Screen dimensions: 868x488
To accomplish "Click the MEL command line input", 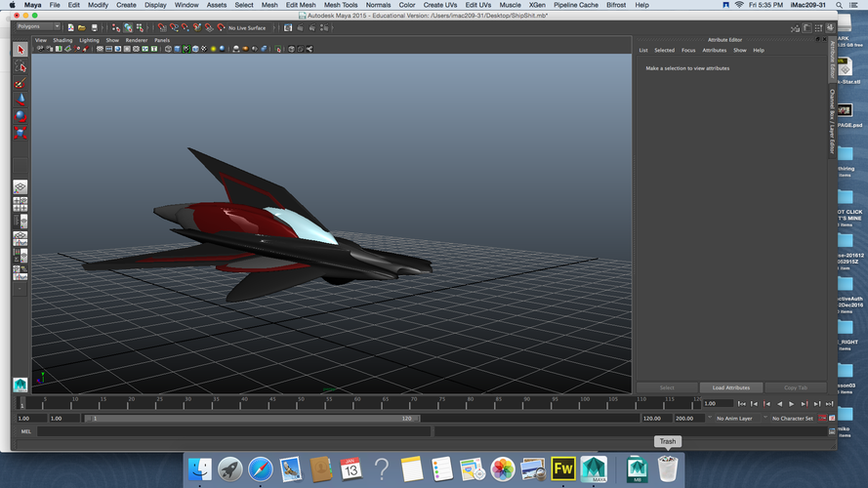I will pyautogui.click(x=233, y=431).
